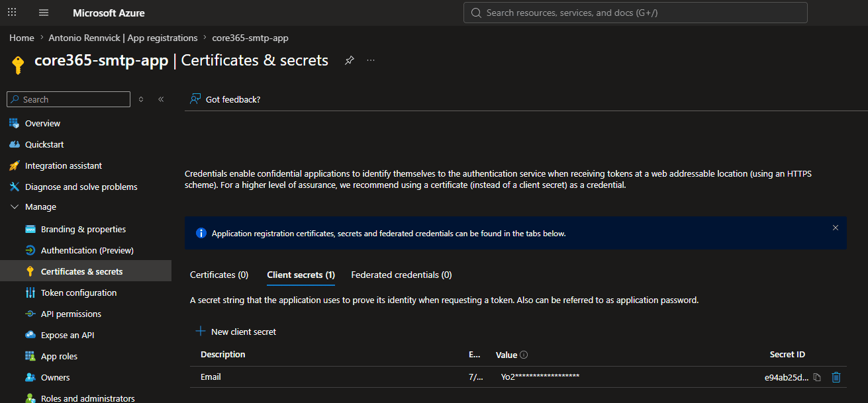Click the Quickstart cloud icon
This screenshot has height=403, width=868.
[14, 144]
